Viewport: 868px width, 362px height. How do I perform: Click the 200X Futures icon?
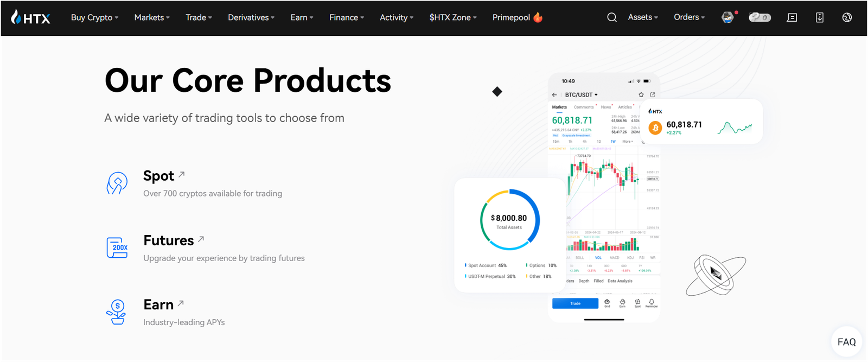(117, 247)
